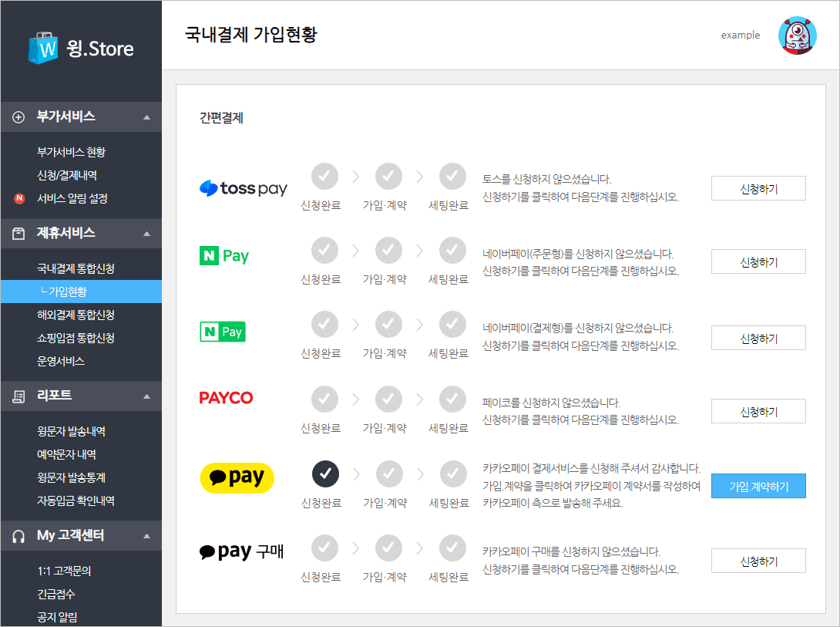The width and height of the screenshot is (840, 627).
Task: Click the red PAYCO logo
Action: tap(226, 398)
